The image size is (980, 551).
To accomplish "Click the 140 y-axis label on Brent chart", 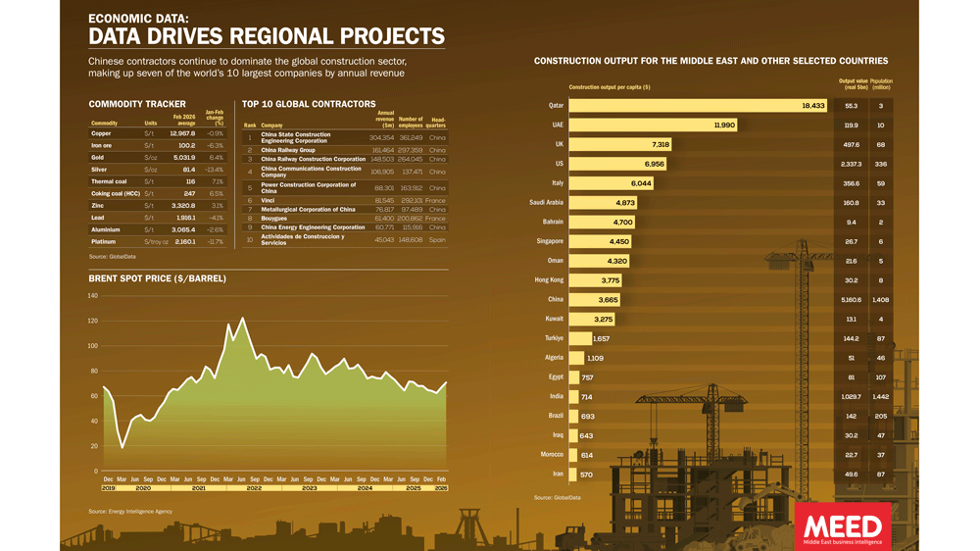I will click(93, 296).
